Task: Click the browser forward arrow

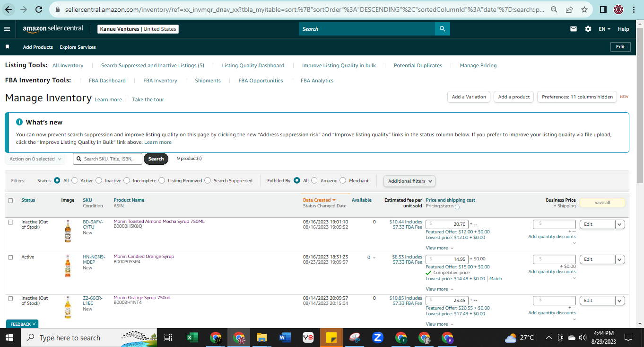Action: click(x=24, y=9)
